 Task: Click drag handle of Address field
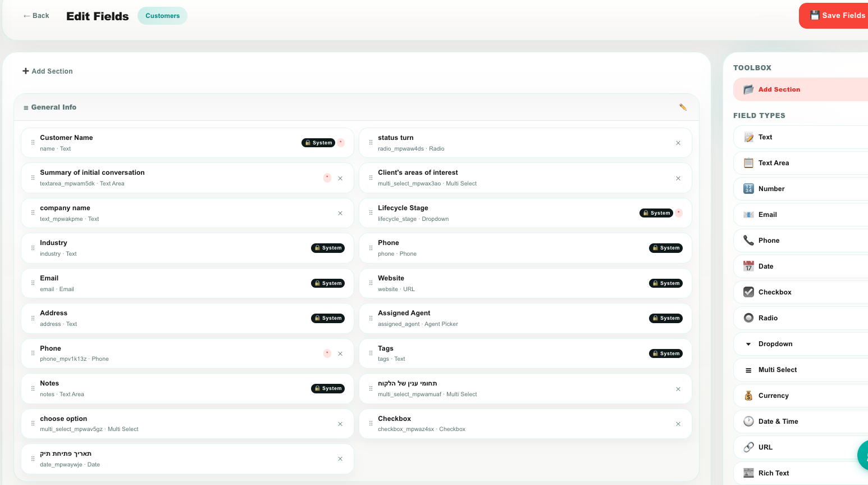pyautogui.click(x=33, y=319)
